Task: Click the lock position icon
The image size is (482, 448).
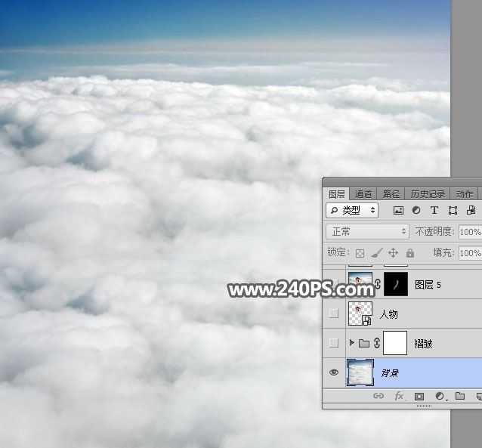Action: pyautogui.click(x=393, y=254)
